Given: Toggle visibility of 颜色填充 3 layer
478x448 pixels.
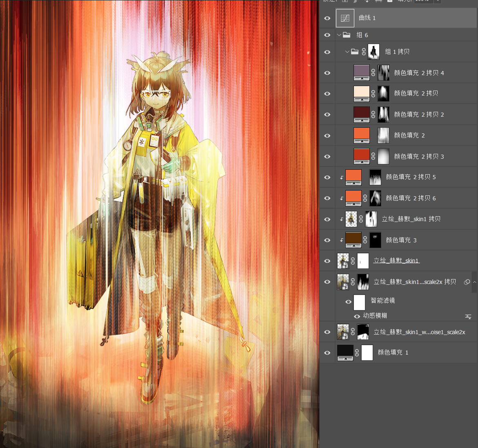Looking at the screenshot, I should (327, 240).
